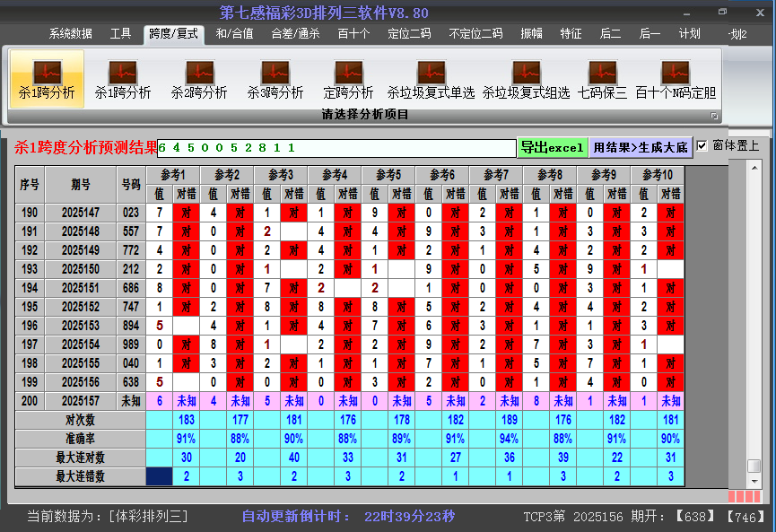Click the prediction result field showing 6 4 5 0 0 5 2 8 1 1
The image size is (776, 532).
[336, 148]
